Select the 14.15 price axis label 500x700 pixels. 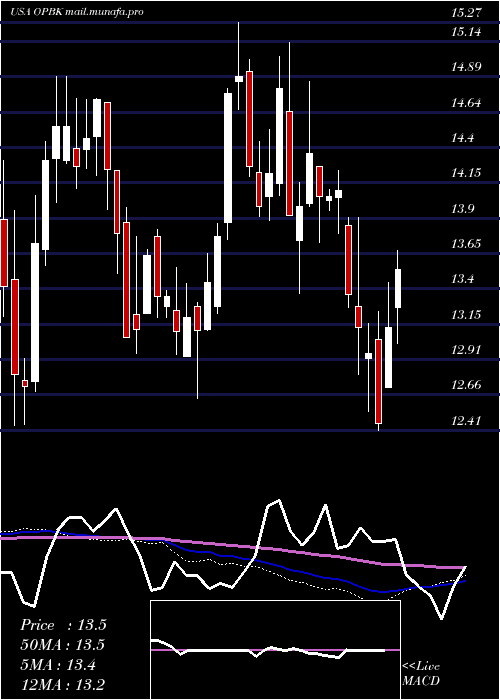pyautogui.click(x=466, y=173)
